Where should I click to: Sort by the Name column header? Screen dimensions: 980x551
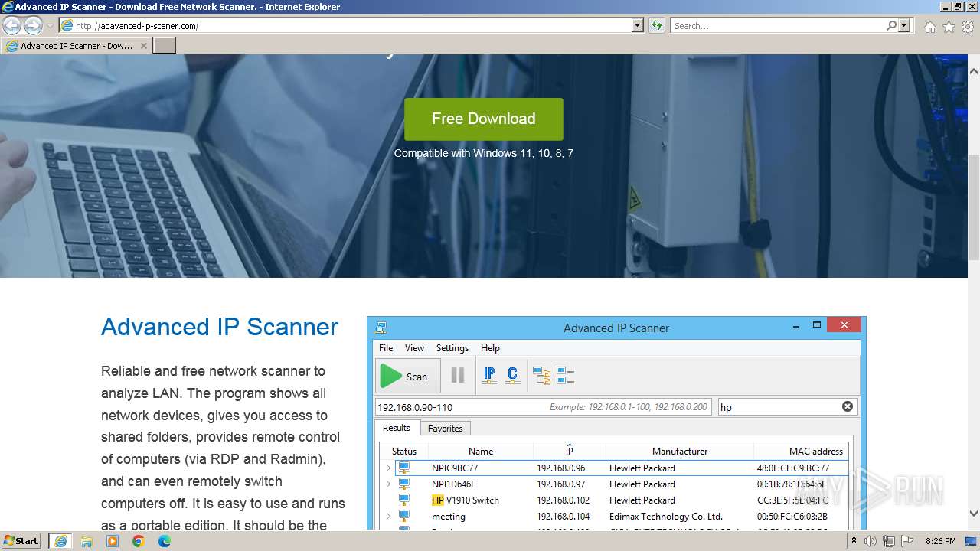pos(481,451)
